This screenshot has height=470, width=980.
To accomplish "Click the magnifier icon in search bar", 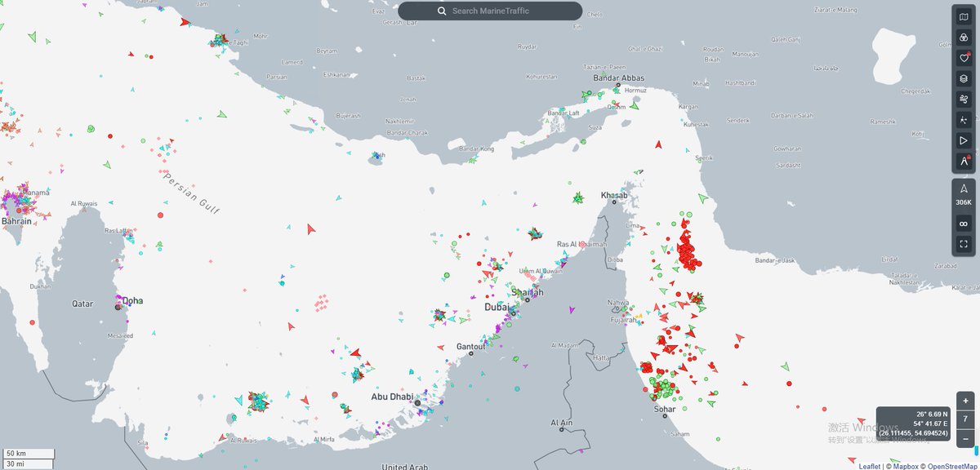I will [442, 11].
